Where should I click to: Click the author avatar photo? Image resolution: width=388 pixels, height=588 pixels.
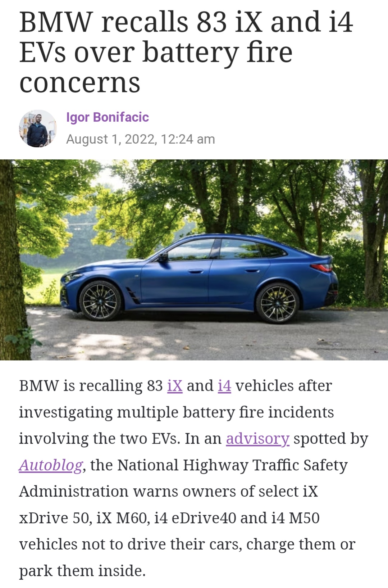(38, 128)
